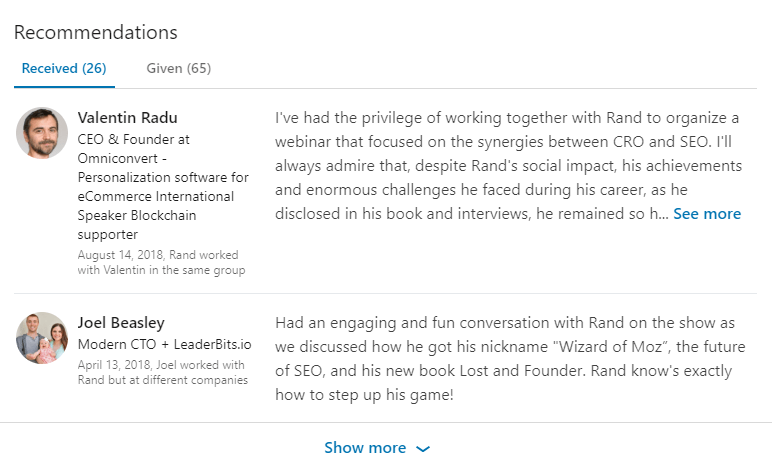Click "Speaker Blockchain" line in Valentin's headline

[x=137, y=216]
